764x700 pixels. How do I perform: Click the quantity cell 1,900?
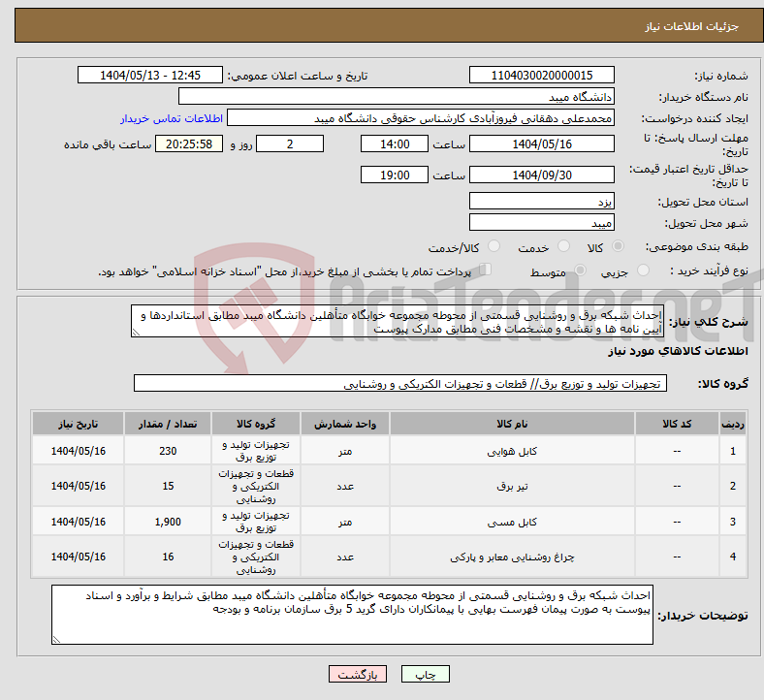(168, 522)
